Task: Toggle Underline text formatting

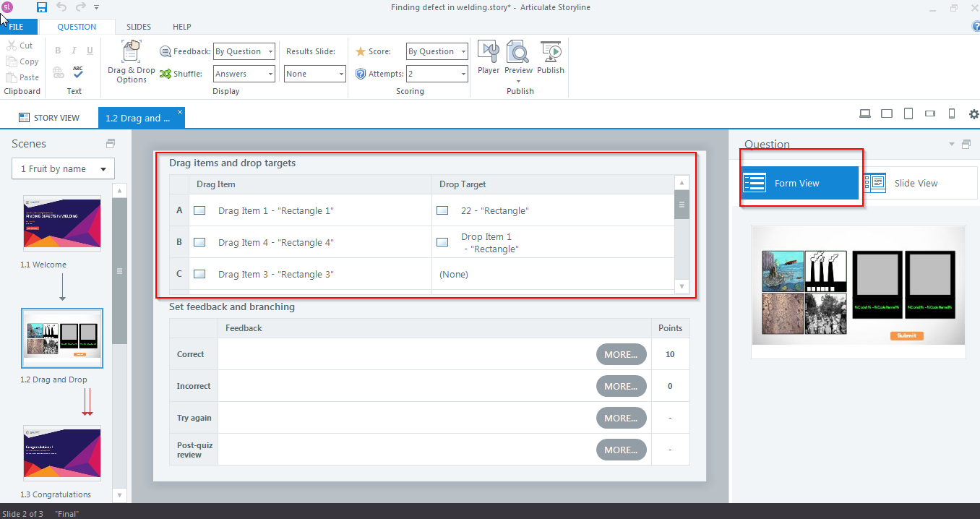Action: [x=90, y=51]
